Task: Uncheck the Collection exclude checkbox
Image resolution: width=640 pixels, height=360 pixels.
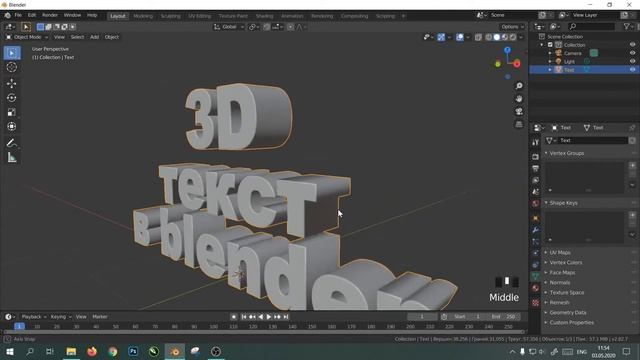Action: coord(550,44)
